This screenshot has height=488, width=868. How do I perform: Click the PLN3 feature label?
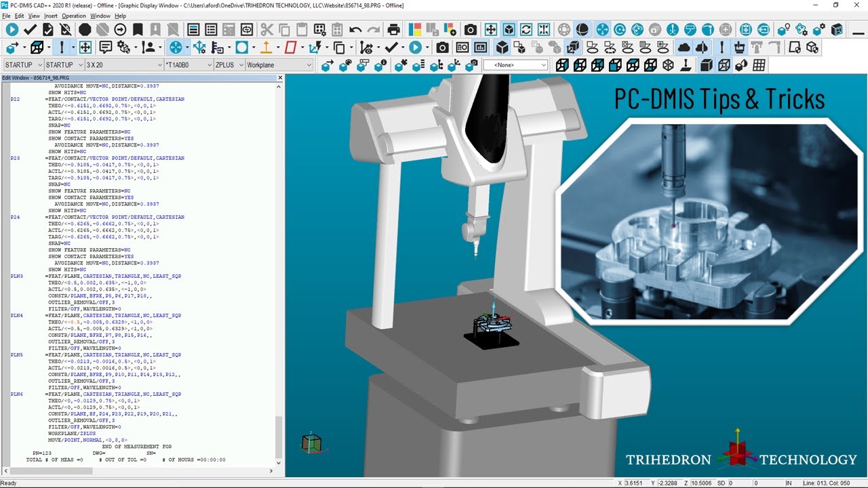pyautogui.click(x=17, y=277)
